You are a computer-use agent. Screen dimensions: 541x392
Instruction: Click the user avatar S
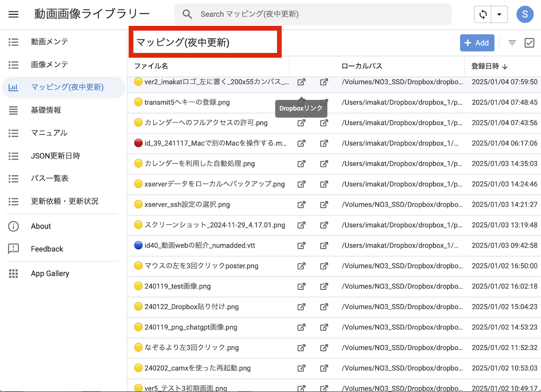pyautogui.click(x=525, y=15)
